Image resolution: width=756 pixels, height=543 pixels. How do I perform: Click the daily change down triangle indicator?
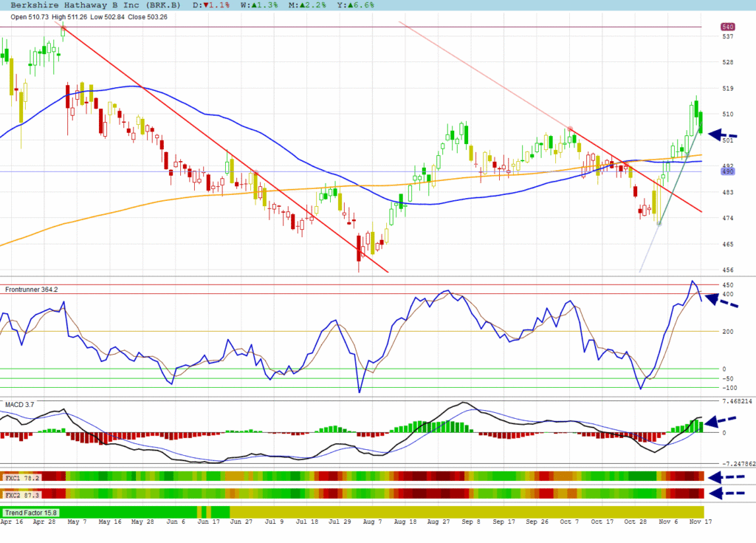tap(210, 4)
